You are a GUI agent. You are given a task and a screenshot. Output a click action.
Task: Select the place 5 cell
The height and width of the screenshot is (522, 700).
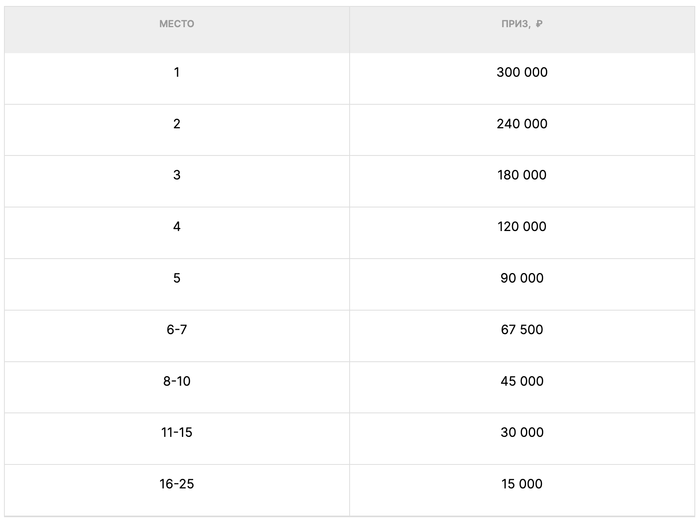[177, 278]
